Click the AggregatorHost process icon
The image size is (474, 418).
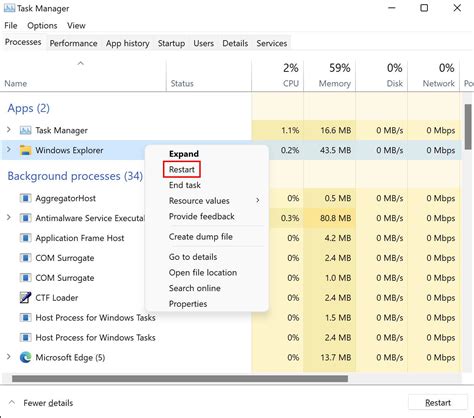(25, 198)
